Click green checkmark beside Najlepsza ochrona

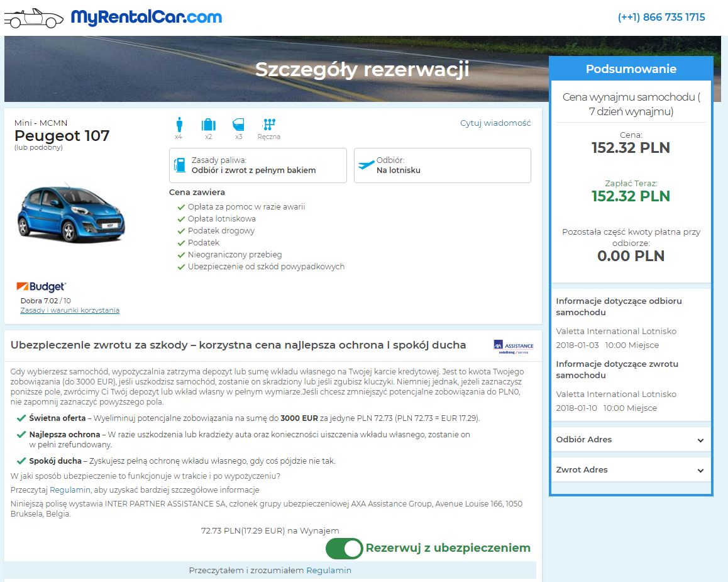(21, 435)
